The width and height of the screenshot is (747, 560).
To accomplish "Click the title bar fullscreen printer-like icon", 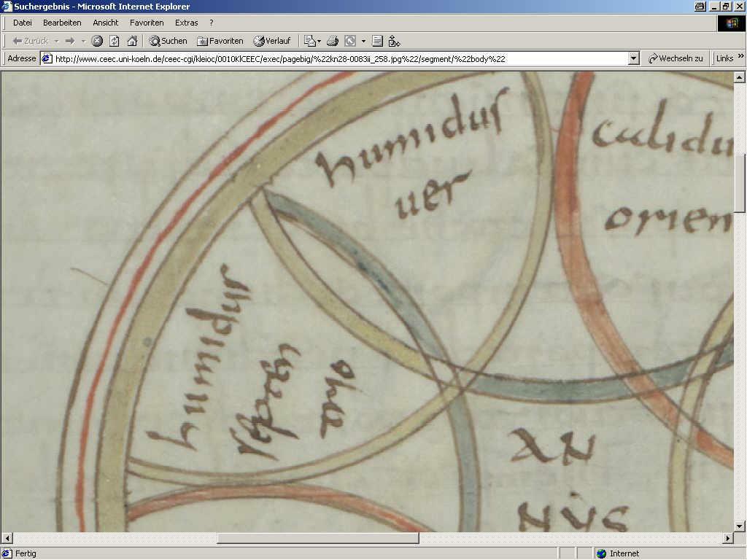I will (x=700, y=6).
